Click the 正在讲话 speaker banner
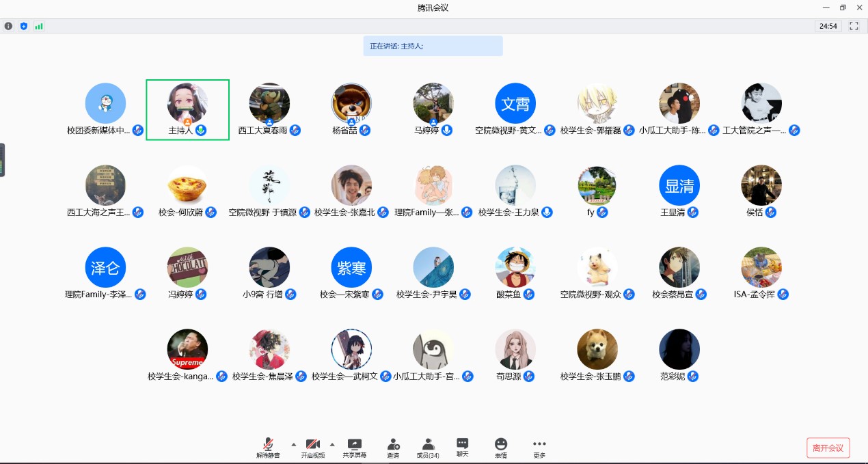Image resolution: width=868 pixels, height=464 pixels. point(433,46)
